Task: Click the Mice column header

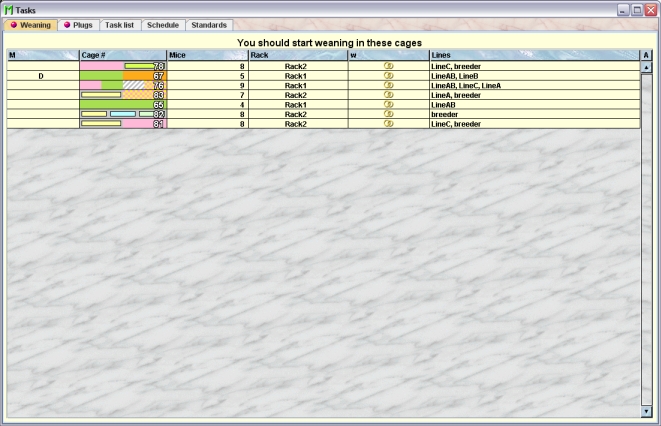Action: [x=207, y=55]
